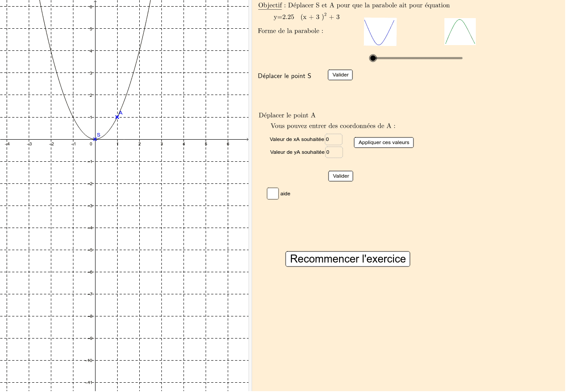Click the 'Déplacer le point A' label
The width and height of the screenshot is (566, 392).
tap(287, 115)
